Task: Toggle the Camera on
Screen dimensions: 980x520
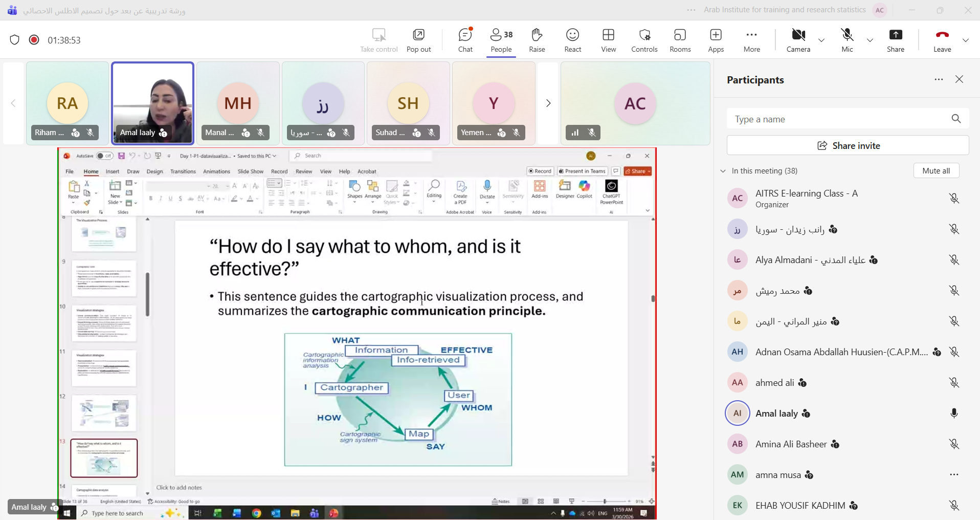Action: (x=798, y=40)
